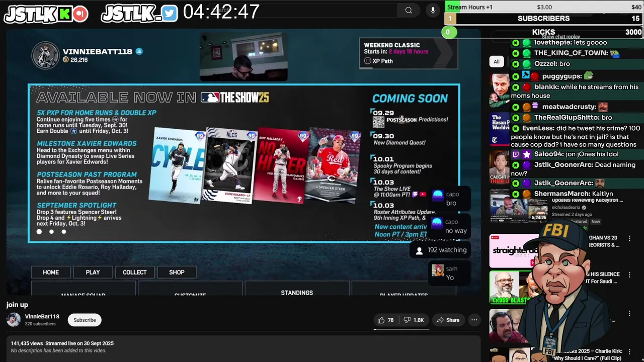This screenshot has height=362, width=644.
Task: Click 'Show chat replay' text
Action: [561, 37]
